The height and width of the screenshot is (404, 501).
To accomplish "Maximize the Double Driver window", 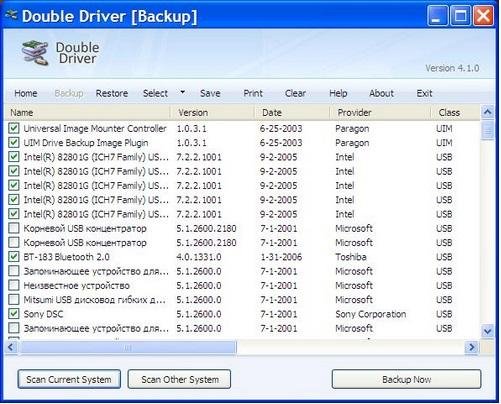I will 460,15.
